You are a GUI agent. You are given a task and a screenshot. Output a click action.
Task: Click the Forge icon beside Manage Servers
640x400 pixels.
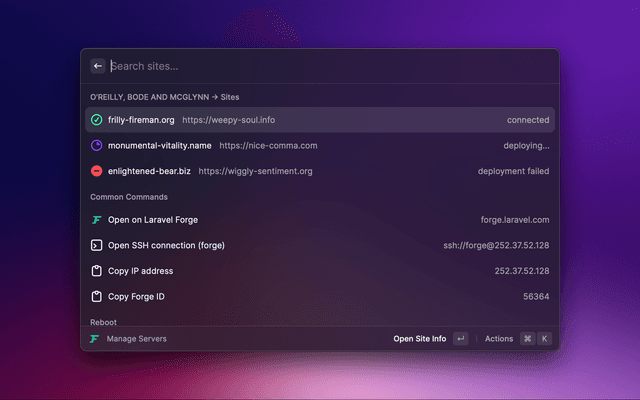point(95,339)
